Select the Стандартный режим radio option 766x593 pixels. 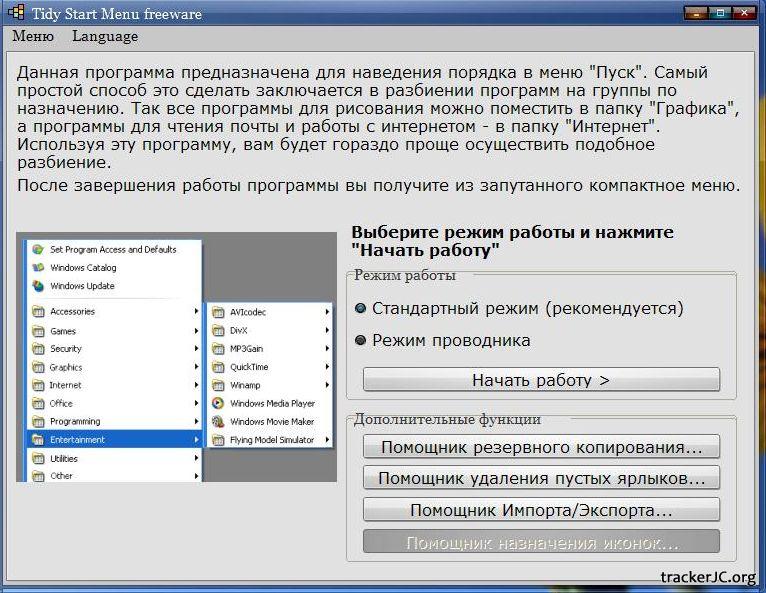361,309
